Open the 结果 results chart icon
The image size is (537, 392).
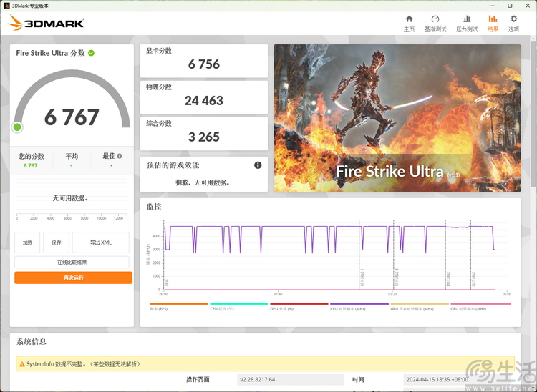point(493,19)
